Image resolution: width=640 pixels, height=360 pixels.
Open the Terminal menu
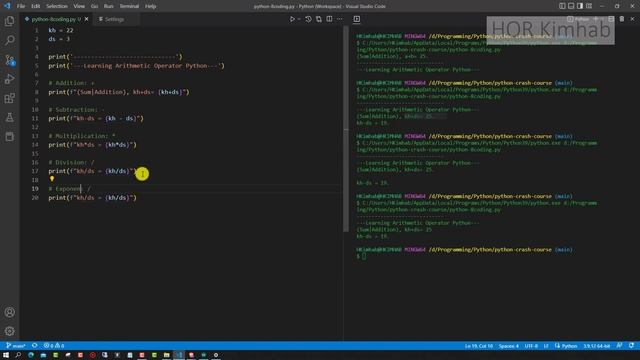coord(129,6)
